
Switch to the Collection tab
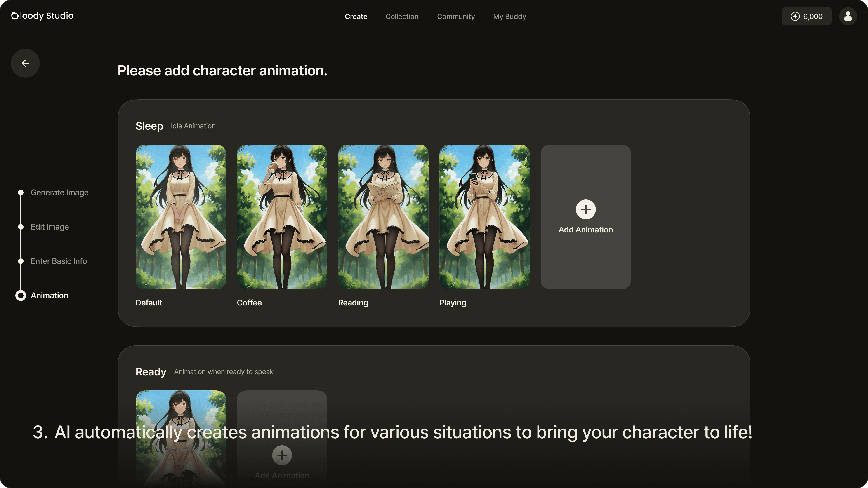(x=402, y=16)
